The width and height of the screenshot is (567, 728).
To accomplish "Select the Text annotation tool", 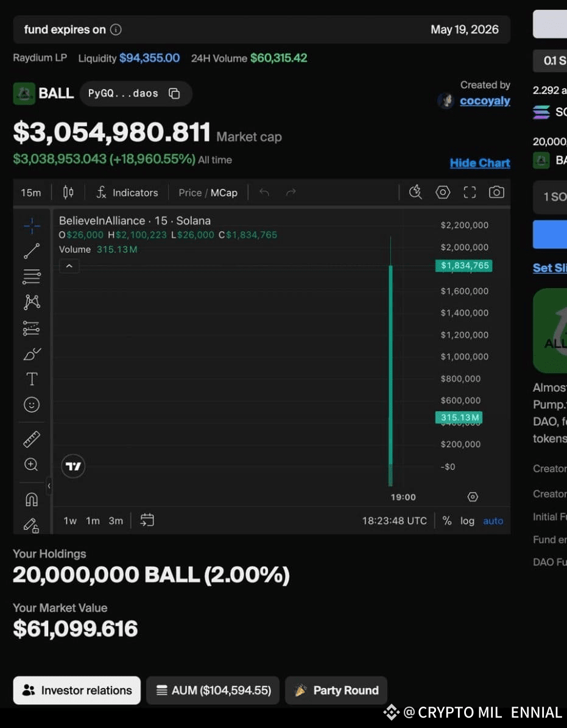I will [32, 380].
